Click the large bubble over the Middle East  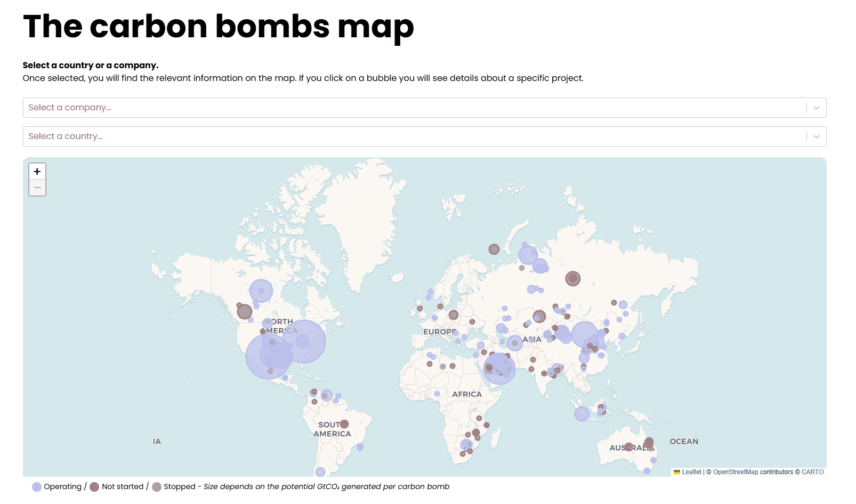(x=499, y=368)
